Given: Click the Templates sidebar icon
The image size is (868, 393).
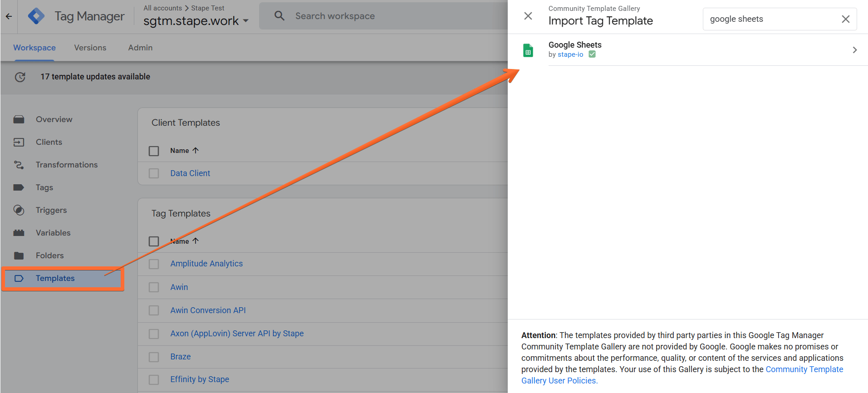Looking at the screenshot, I should pyautogui.click(x=19, y=278).
